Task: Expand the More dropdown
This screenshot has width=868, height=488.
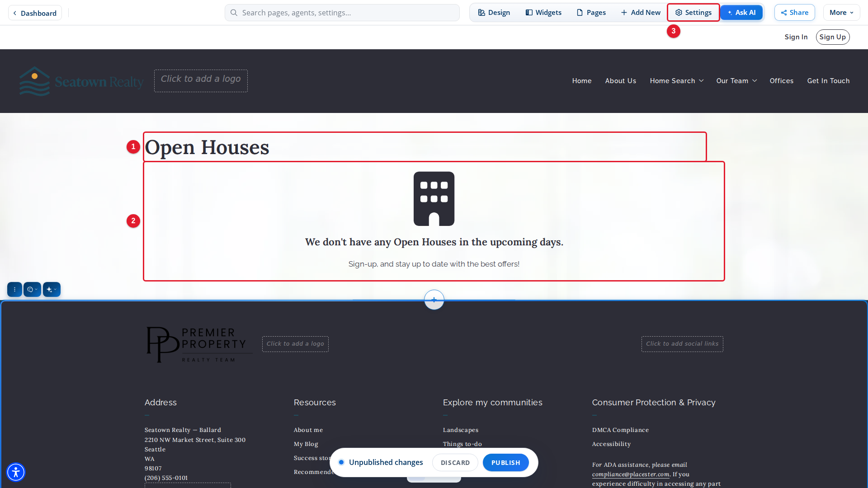Action: pos(841,13)
